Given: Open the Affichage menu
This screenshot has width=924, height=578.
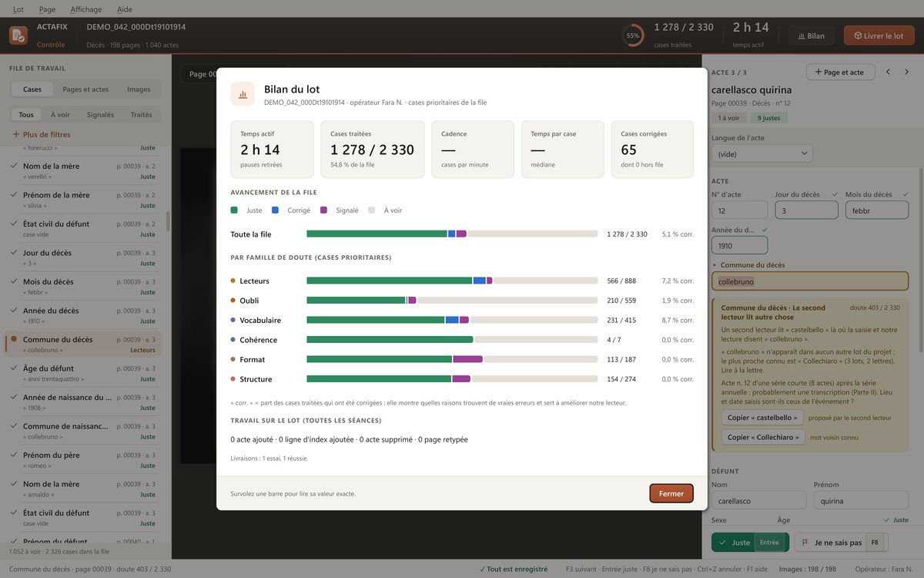Looking at the screenshot, I should coord(85,9).
